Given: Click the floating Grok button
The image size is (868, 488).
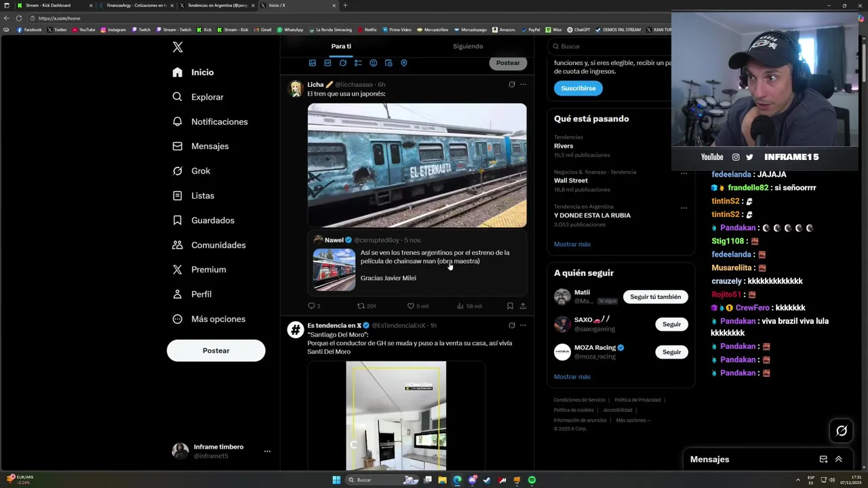Looking at the screenshot, I should [x=842, y=430].
